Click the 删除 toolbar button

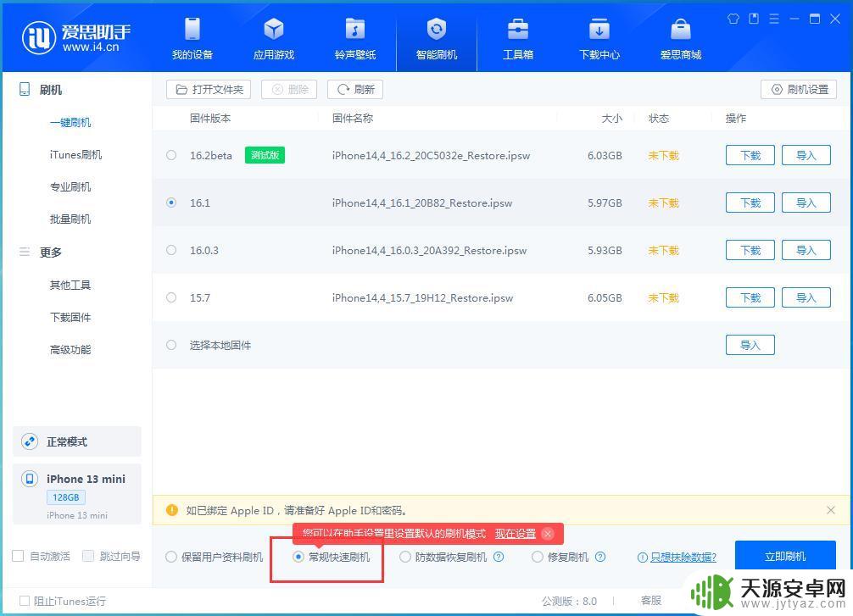tap(289, 89)
